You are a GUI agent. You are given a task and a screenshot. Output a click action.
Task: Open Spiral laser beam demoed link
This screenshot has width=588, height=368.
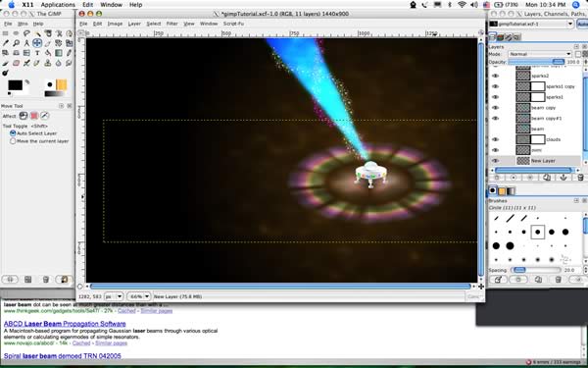(x=63, y=356)
